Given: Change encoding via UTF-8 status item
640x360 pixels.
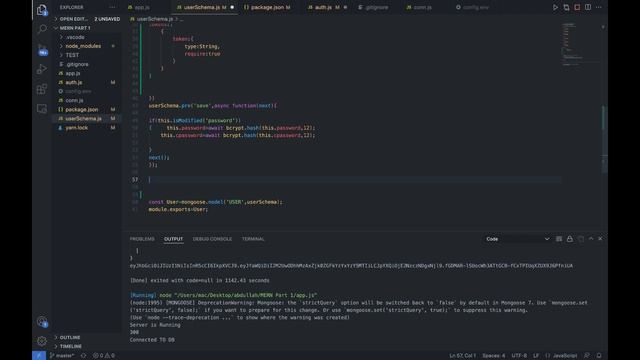Looking at the screenshot, I should (x=519, y=356).
